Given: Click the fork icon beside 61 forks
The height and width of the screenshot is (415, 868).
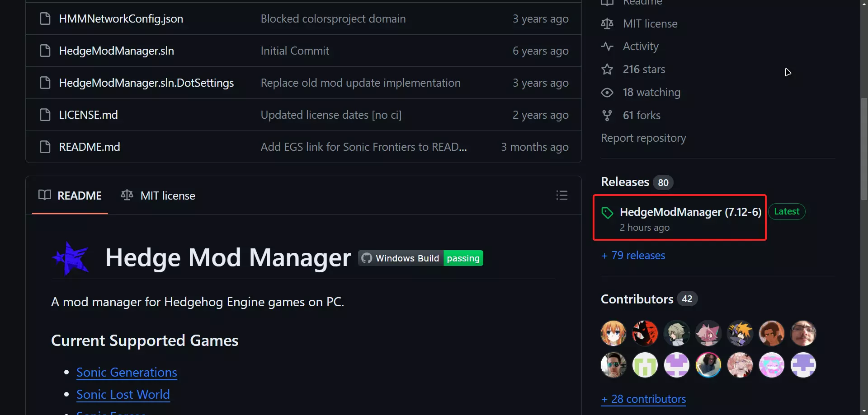Looking at the screenshot, I should 607,115.
